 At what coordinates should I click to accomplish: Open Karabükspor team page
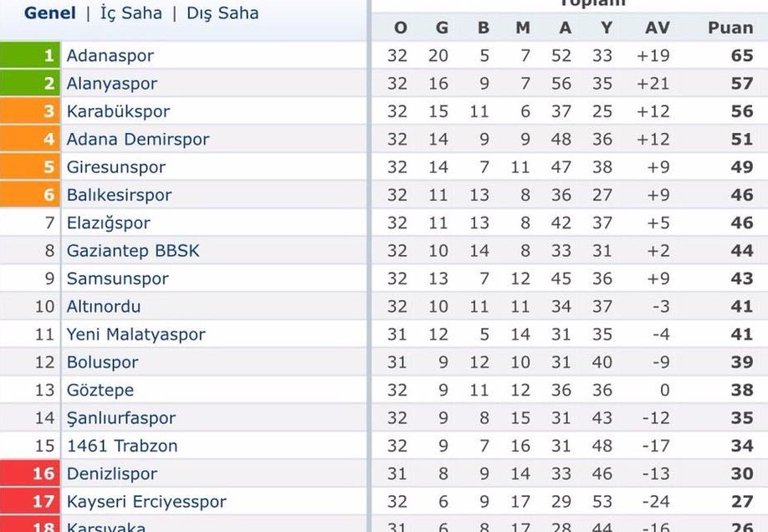click(118, 111)
